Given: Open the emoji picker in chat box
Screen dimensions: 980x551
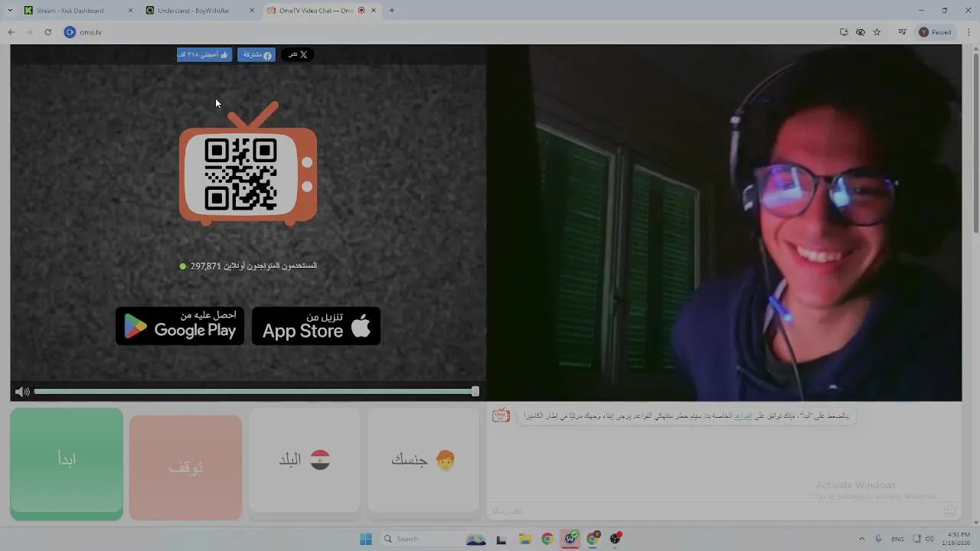Looking at the screenshot, I should tap(950, 510).
